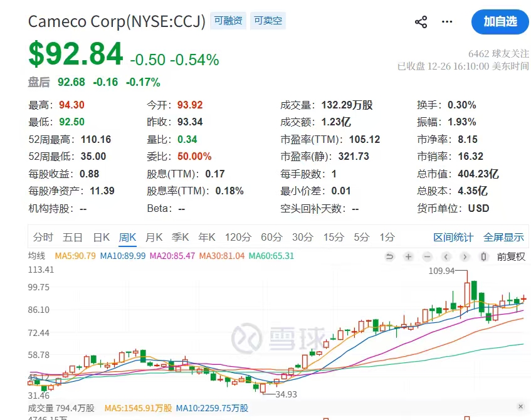Switch to 1分 chart tab

pos(387,237)
